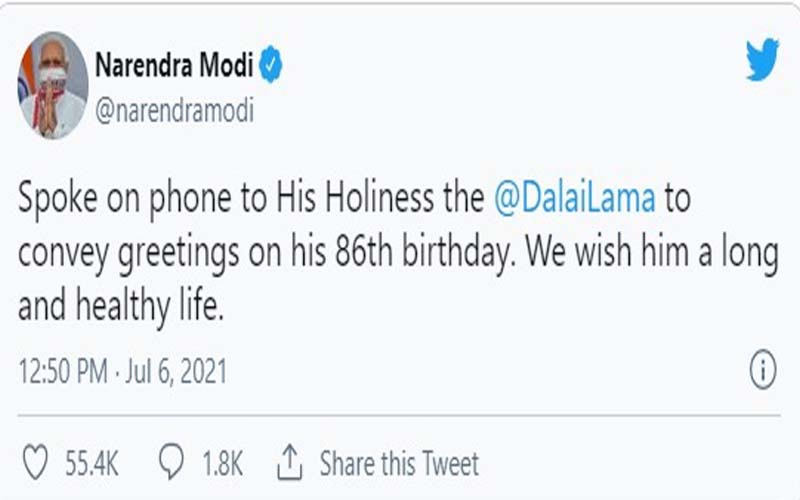Open Narendra Modi's profile avatar

pyautogui.click(x=53, y=85)
